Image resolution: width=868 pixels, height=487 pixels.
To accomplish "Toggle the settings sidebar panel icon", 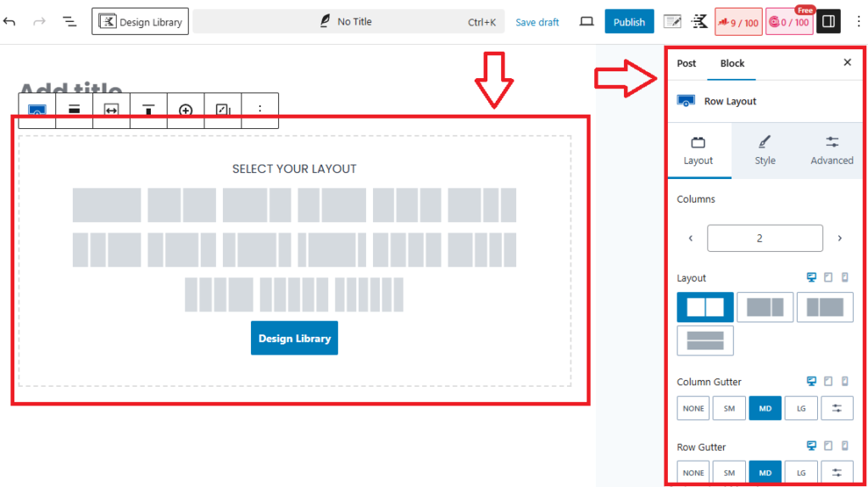I will (828, 22).
